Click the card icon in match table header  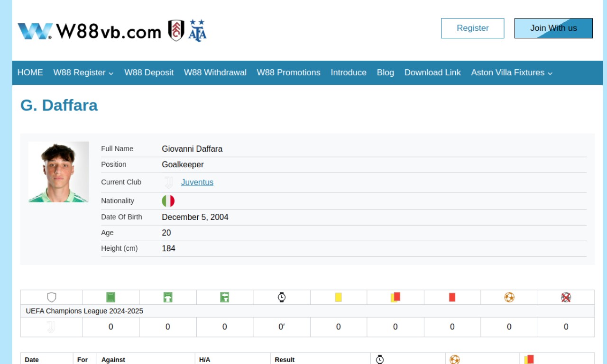pos(529,359)
